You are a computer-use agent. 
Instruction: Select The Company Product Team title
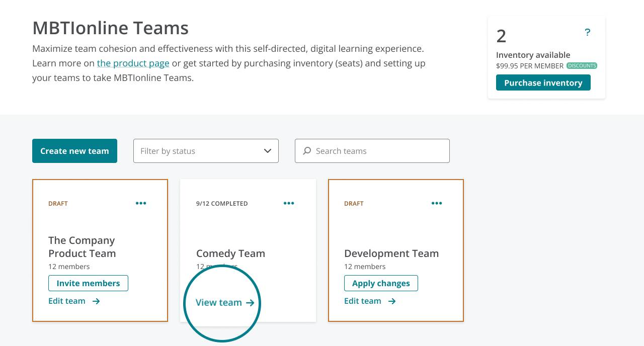tap(82, 247)
